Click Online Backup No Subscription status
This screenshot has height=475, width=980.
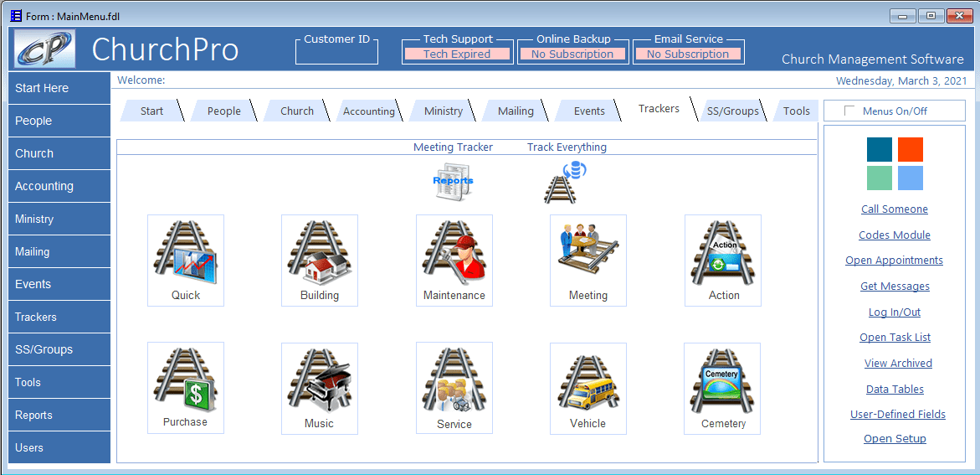(x=572, y=54)
